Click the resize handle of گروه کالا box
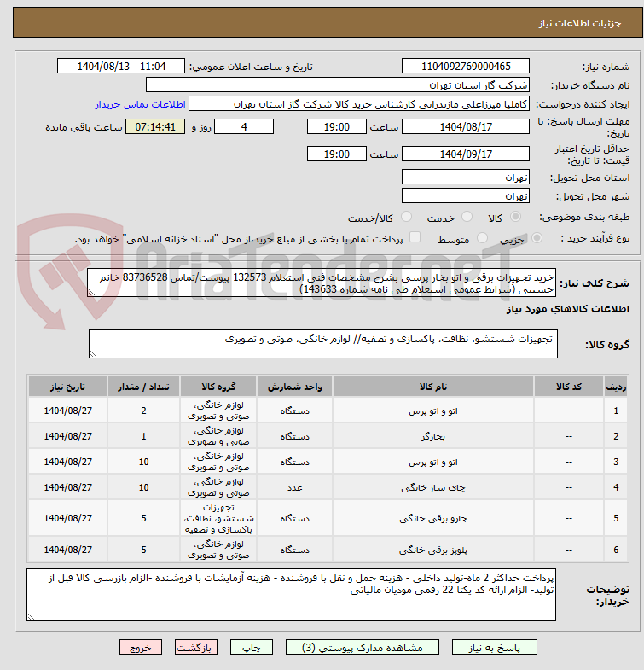The height and width of the screenshot is (670, 644). [93, 354]
